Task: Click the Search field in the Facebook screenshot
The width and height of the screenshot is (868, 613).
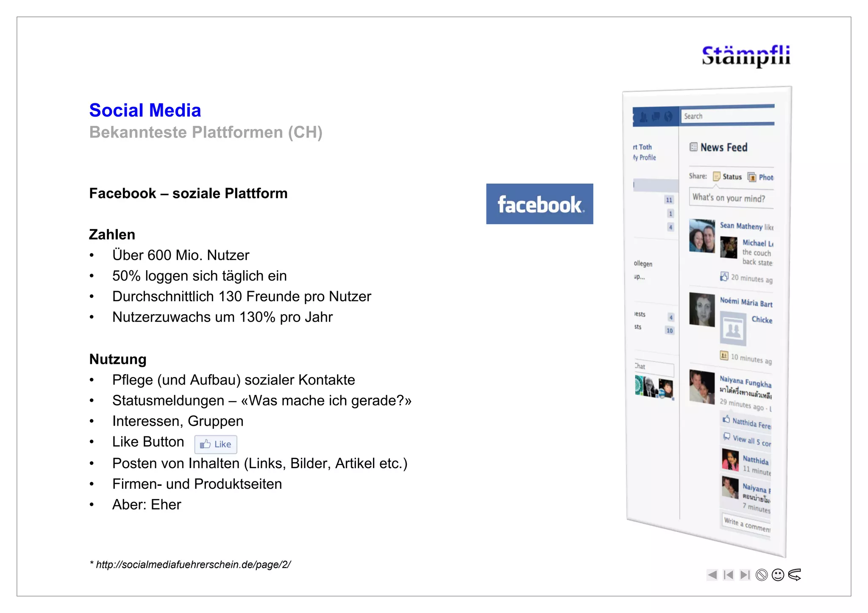Action: 728,116
